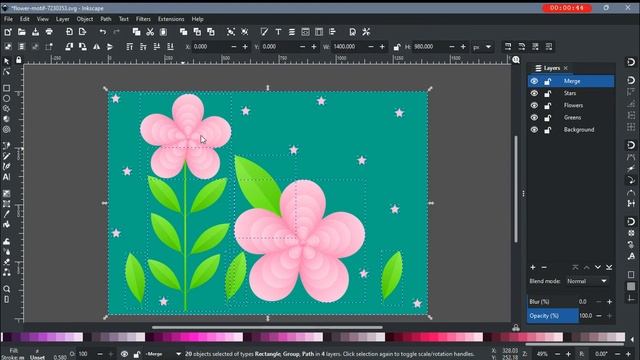Screen dimensions: 640x360
Task: Hide the Flowers layer
Action: click(534, 105)
